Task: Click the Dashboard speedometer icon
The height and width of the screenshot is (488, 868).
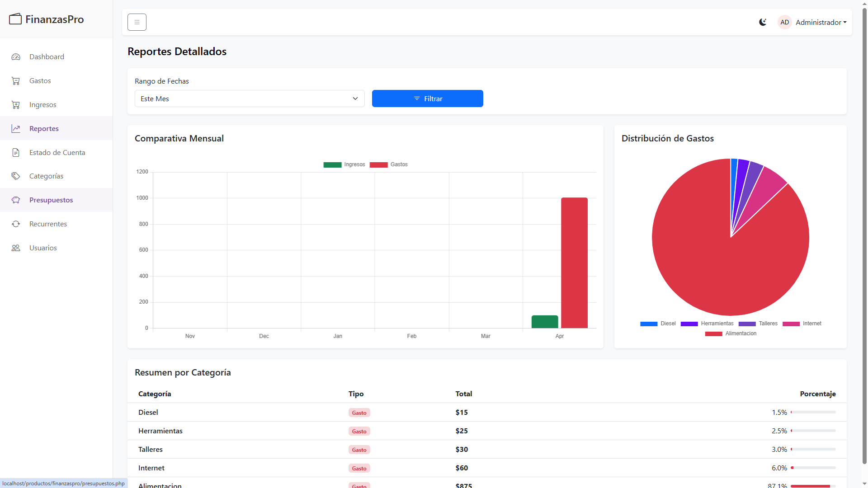Action: click(x=16, y=57)
